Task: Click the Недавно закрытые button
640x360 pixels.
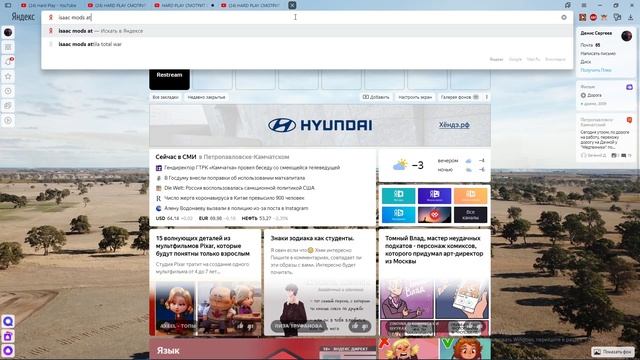Action: 207,97
